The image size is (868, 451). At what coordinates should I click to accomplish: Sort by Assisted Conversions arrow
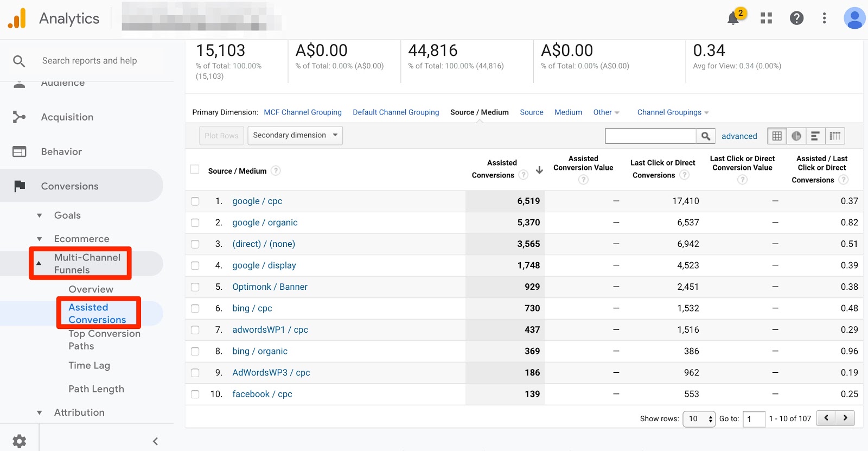pos(539,170)
